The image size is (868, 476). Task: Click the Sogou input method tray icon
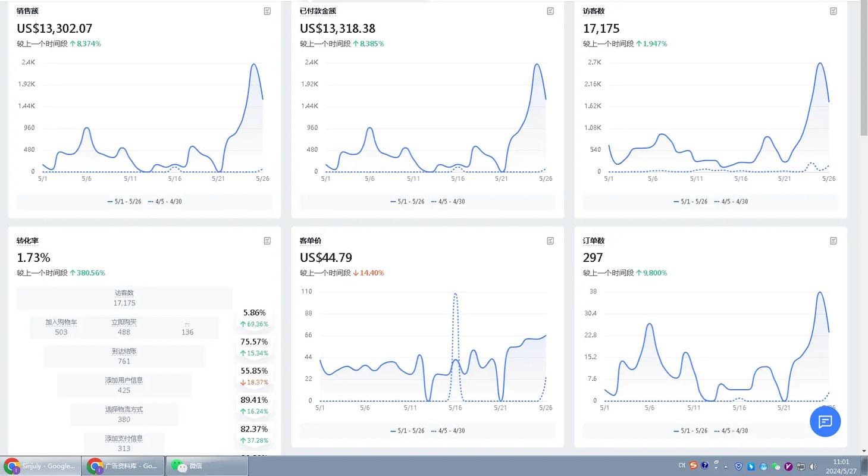693,466
